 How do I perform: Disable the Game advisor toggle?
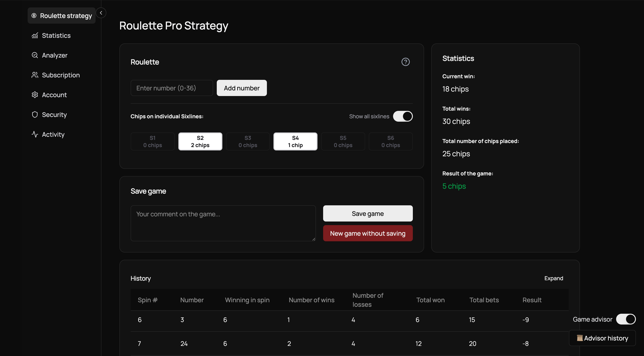click(x=626, y=319)
